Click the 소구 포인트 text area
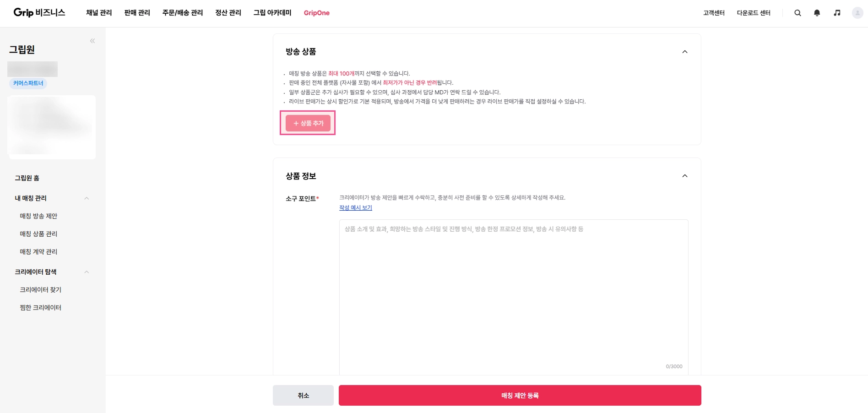The image size is (868, 413). [x=513, y=293]
